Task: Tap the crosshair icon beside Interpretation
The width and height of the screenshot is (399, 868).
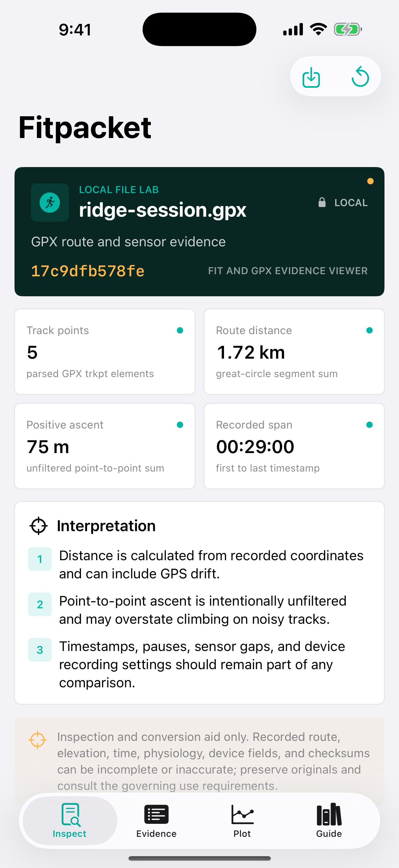Action: coord(39,526)
